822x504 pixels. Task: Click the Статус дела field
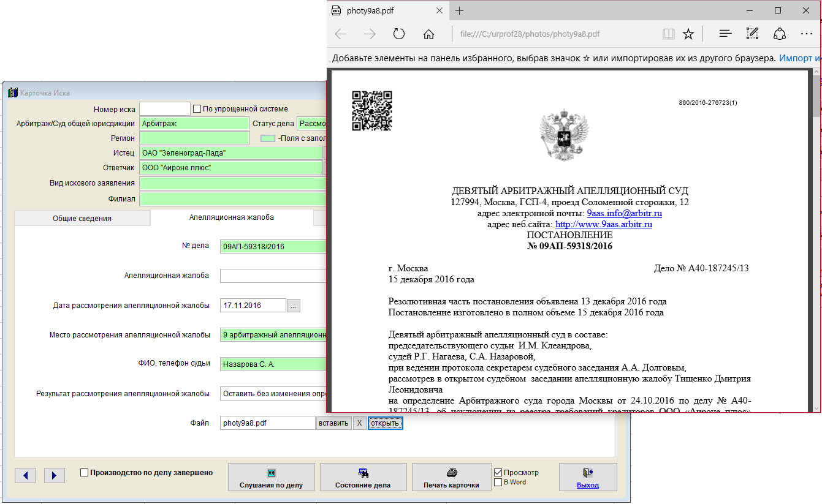point(312,124)
